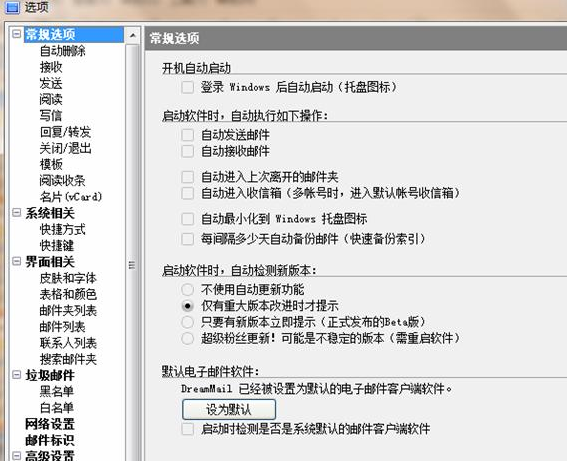Collapse the 垃圾邮件 tree node

(16, 375)
